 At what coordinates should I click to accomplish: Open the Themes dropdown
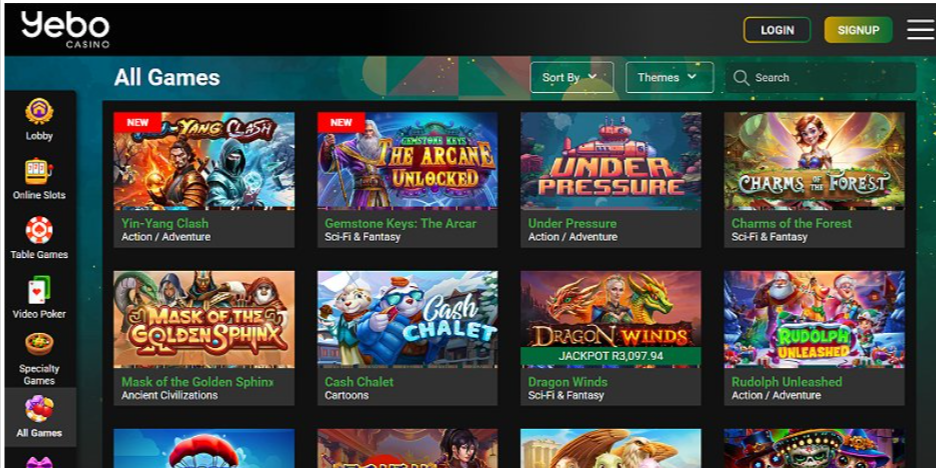coord(669,78)
